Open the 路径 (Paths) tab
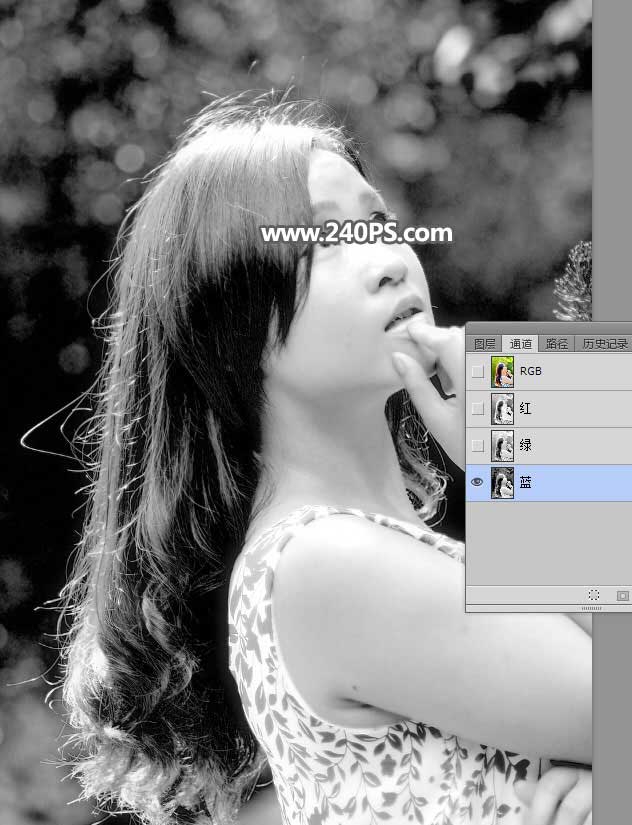This screenshot has width=632, height=825. pos(556,344)
